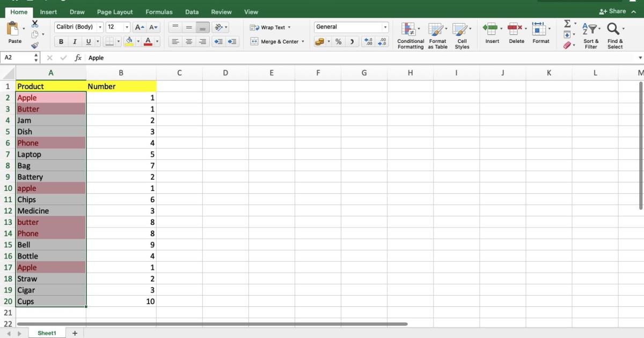Switch to Page Layout tab

(x=115, y=12)
